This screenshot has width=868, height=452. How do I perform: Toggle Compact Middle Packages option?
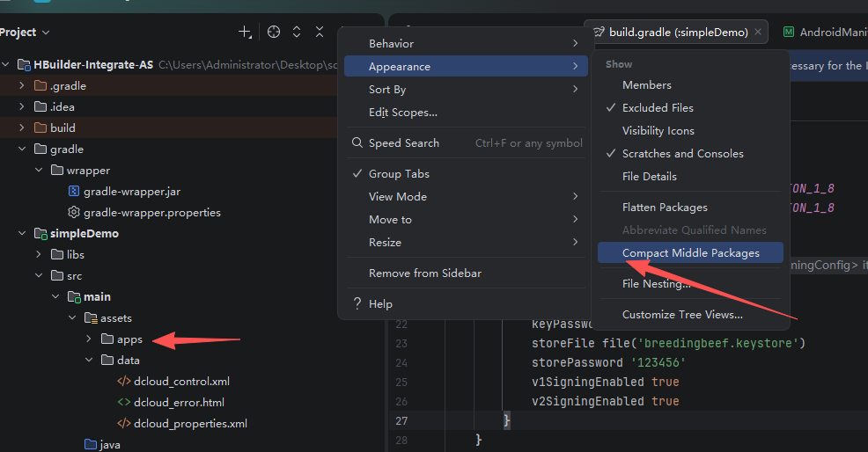click(691, 253)
